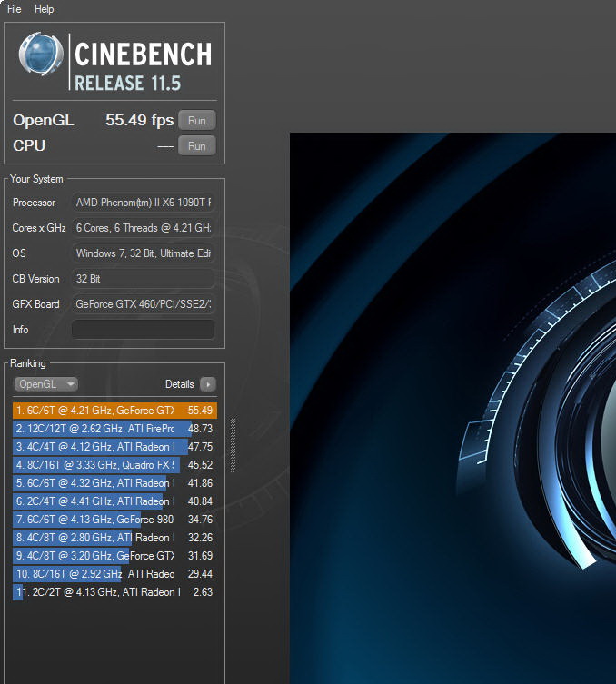616x684 pixels.
Task: Click the Cores x GHz field
Action: (x=143, y=228)
